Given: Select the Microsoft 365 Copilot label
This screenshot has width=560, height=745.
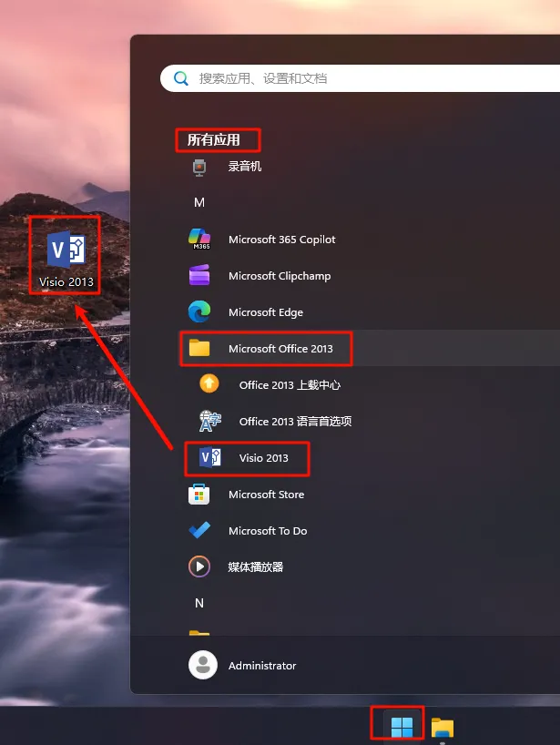Looking at the screenshot, I should [282, 240].
